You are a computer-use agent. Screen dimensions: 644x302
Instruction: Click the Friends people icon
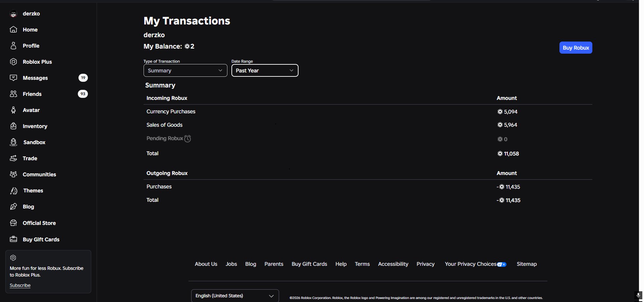pos(13,94)
